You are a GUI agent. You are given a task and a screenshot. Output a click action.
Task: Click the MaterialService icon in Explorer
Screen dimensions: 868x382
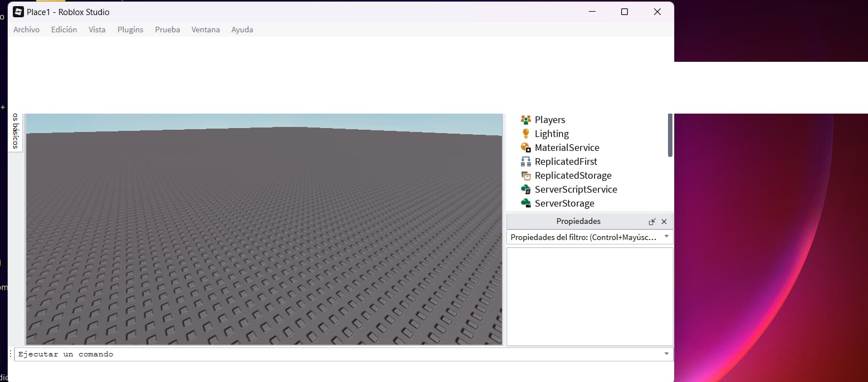(525, 147)
